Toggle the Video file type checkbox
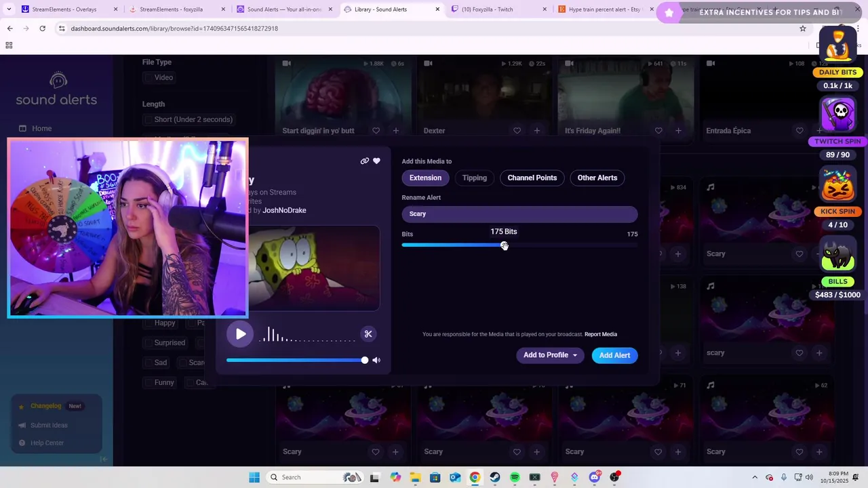Viewport: 868px width, 488px height. (x=148, y=77)
